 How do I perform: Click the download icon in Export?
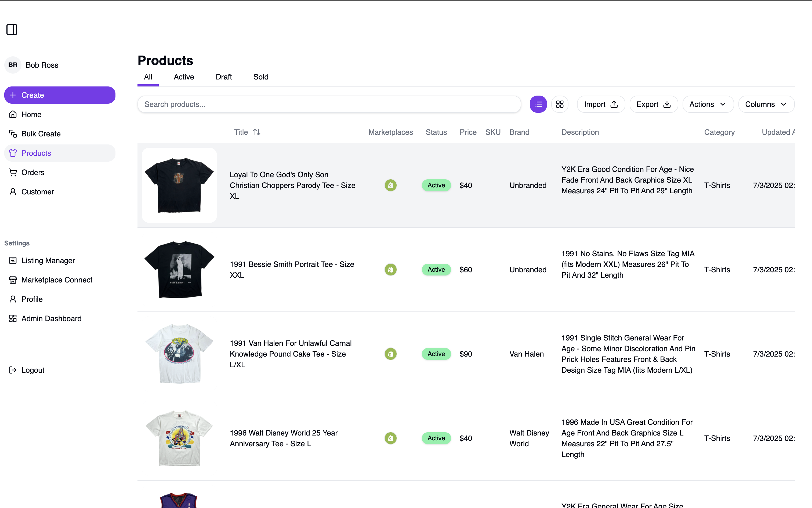[x=667, y=104]
